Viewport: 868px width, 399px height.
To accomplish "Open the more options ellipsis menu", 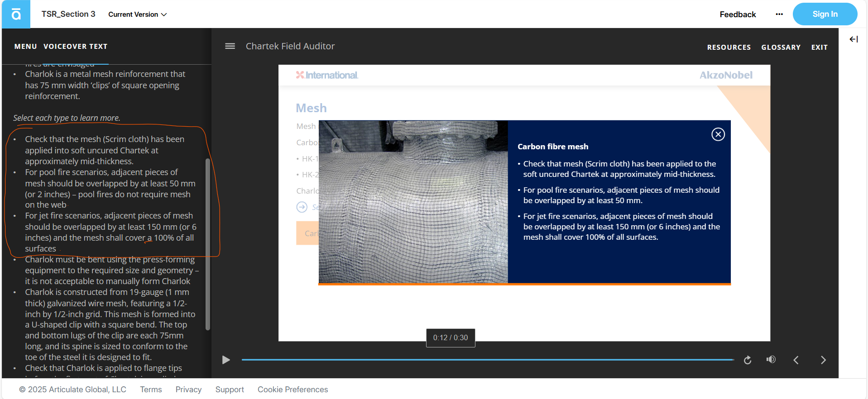I will pyautogui.click(x=779, y=14).
